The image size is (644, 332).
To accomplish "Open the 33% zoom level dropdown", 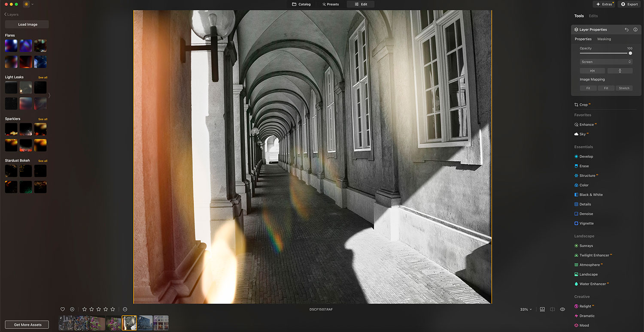I will [x=526, y=309].
